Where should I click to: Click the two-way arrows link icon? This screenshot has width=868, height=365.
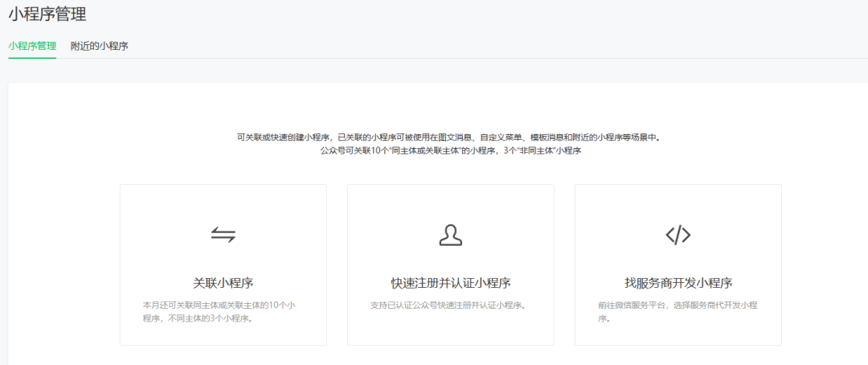223,235
